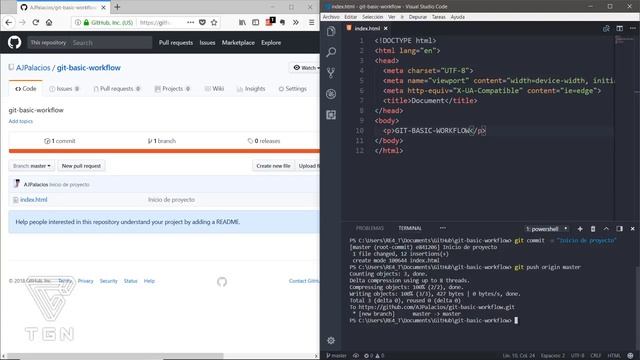This screenshot has height=360, width=640.
Task: Close the terminal panel
Action: coord(633,229)
